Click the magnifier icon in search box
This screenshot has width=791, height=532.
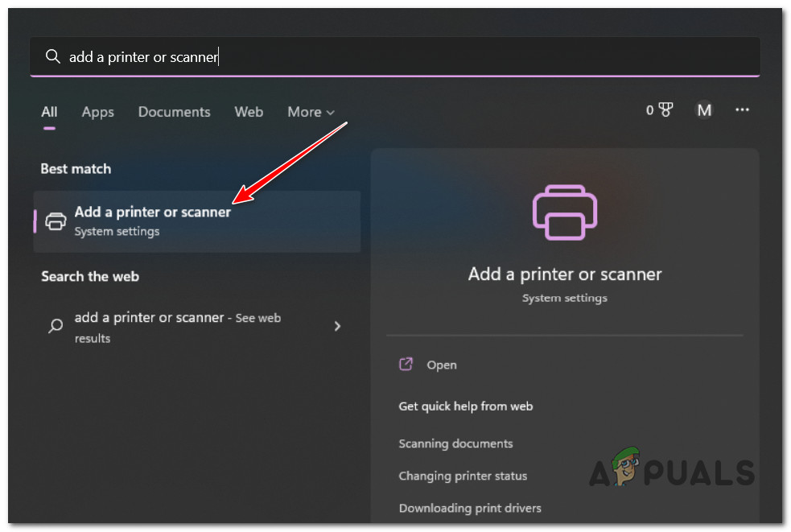click(x=53, y=56)
